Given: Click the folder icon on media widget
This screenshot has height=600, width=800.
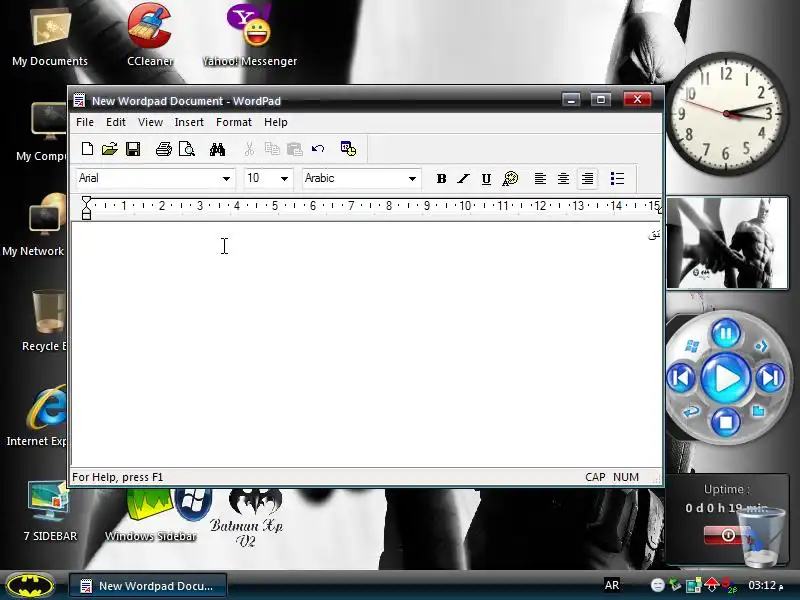Looking at the screenshot, I should point(759,411).
